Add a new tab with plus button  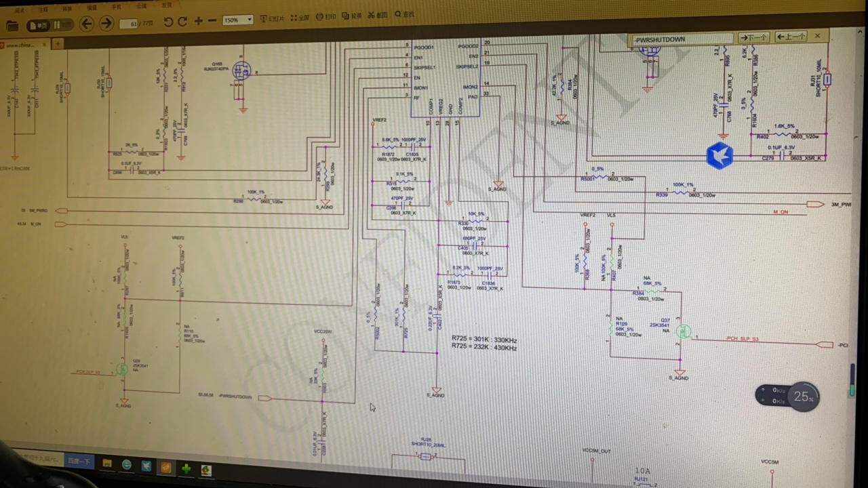coord(58,43)
